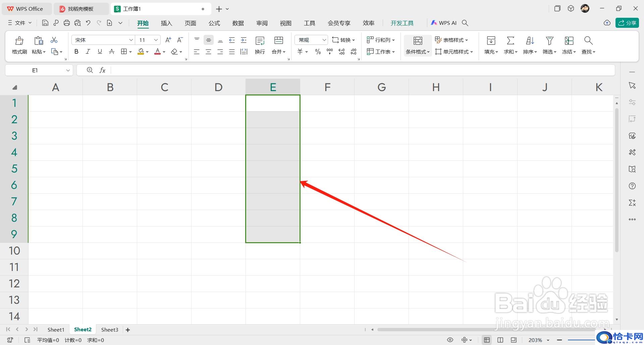Click Increase font size icon

[x=168, y=40]
